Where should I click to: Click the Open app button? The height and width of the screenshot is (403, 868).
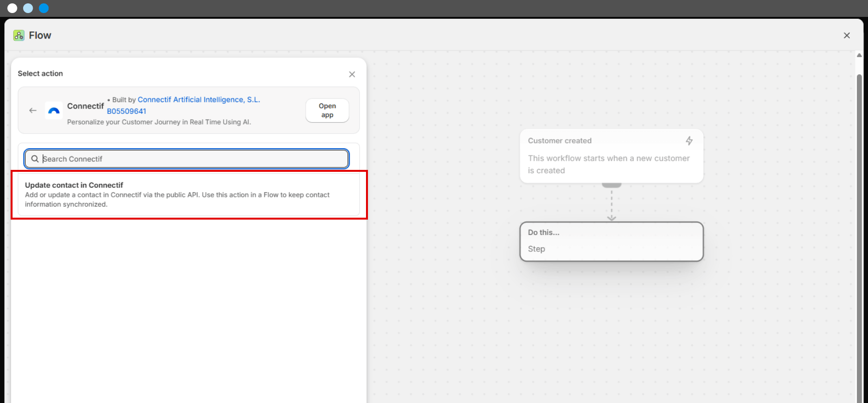(327, 111)
